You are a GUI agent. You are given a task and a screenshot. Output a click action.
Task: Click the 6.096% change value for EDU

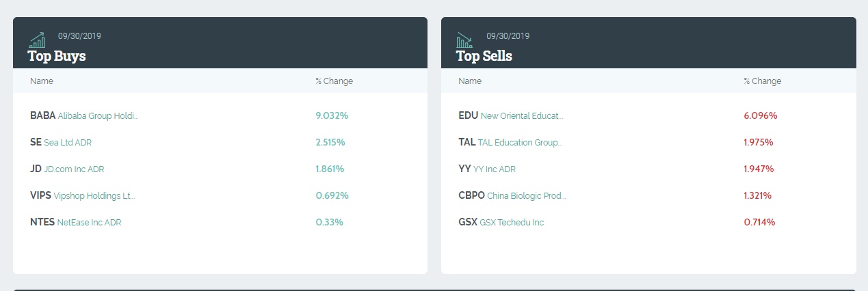point(761,116)
